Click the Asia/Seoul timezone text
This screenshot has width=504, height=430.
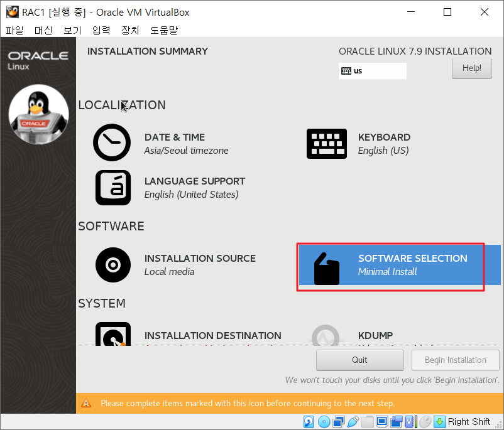coord(186,151)
